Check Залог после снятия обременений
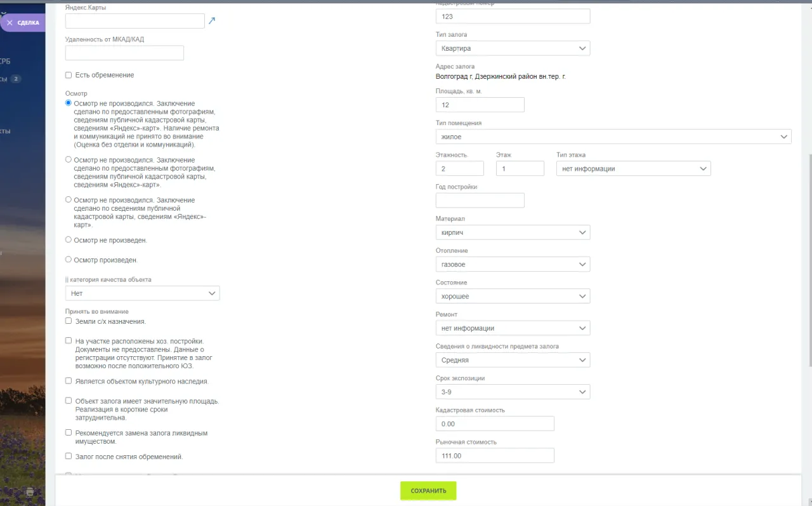This screenshot has height=506, width=812. pos(69,456)
